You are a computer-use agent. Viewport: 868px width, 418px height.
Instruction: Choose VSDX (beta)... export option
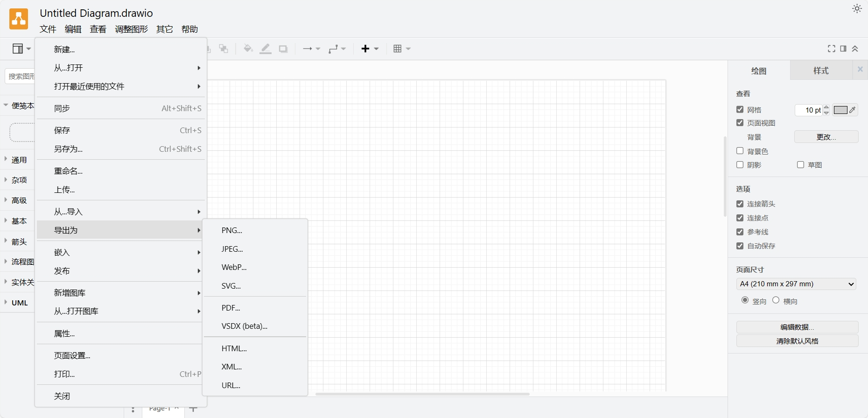[255, 326]
